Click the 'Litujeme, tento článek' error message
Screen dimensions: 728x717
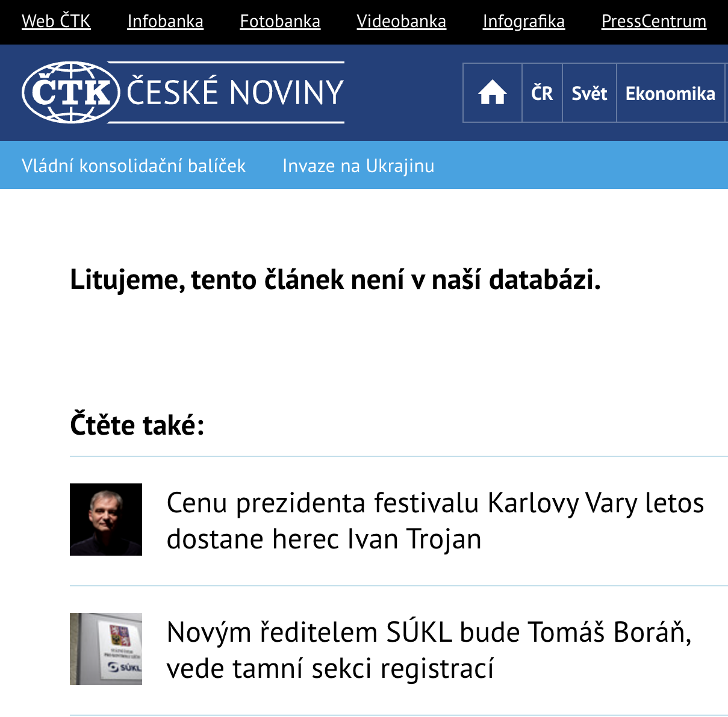[x=335, y=280]
